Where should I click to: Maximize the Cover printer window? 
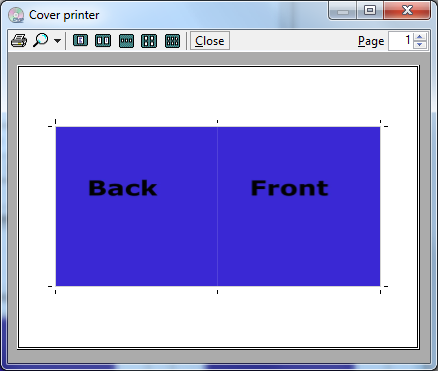pos(370,11)
